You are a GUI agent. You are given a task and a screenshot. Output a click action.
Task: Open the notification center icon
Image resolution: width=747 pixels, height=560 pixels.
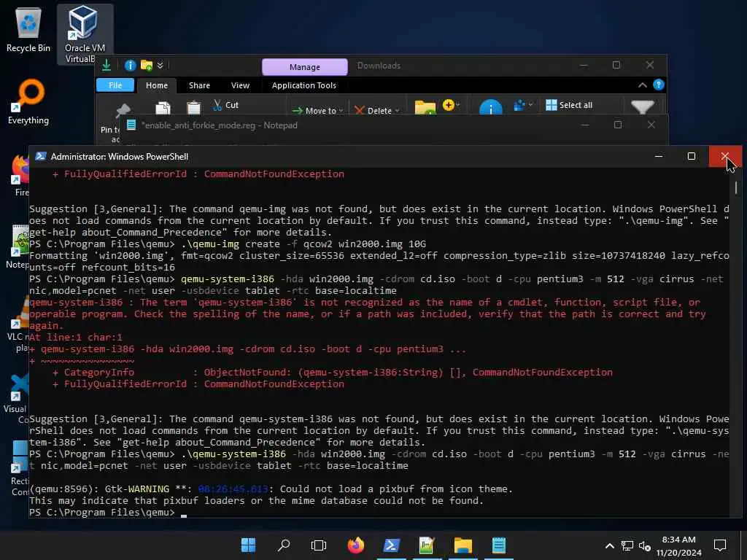tap(720, 545)
